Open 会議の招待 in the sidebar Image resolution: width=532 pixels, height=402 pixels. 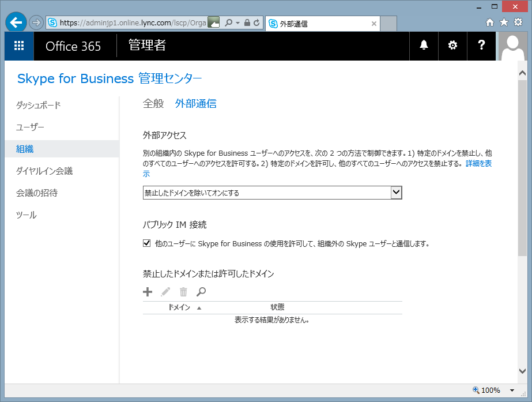pyautogui.click(x=37, y=193)
